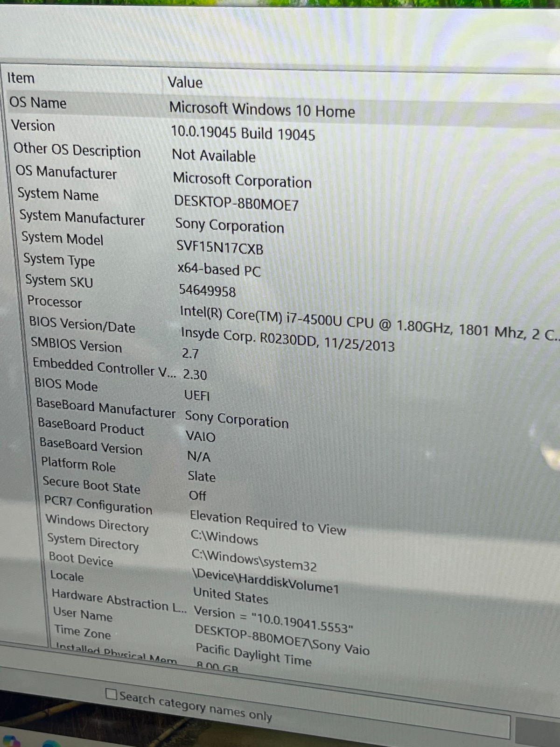Select value '10.0.19045 Build 19045'
This screenshot has width=560, height=747.
pos(243,133)
